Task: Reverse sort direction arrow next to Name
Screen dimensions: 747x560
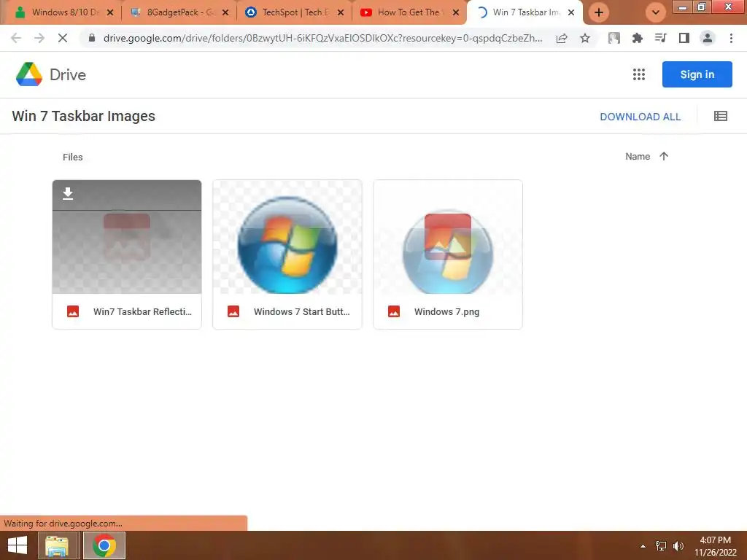Action: [x=664, y=156]
